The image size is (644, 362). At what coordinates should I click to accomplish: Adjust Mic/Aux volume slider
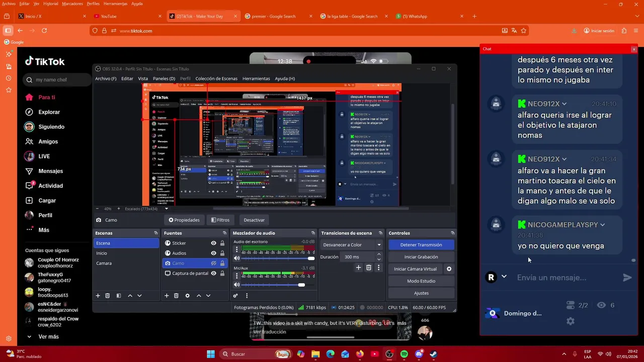[278, 285]
